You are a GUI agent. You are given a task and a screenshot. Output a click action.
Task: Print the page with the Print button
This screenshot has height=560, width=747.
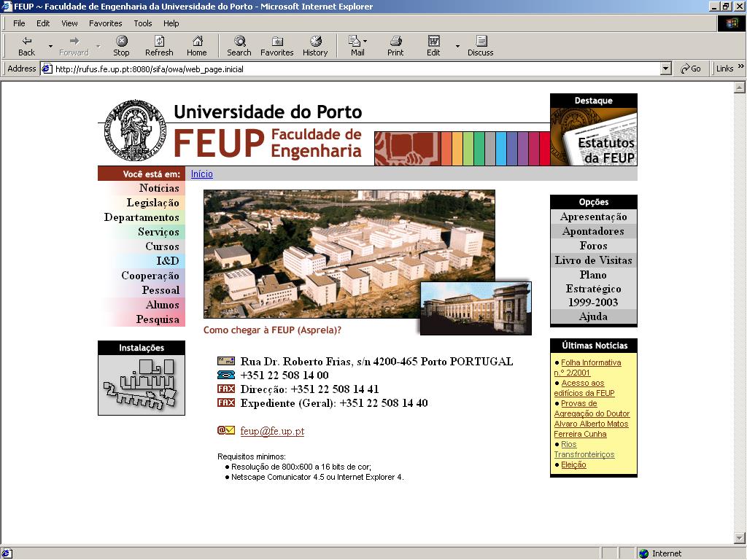[395, 46]
